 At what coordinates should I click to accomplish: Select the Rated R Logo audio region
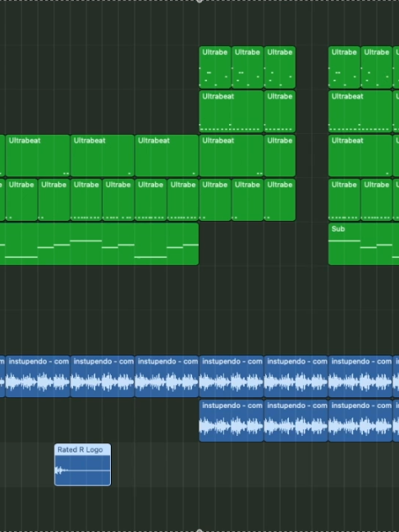click(82, 465)
